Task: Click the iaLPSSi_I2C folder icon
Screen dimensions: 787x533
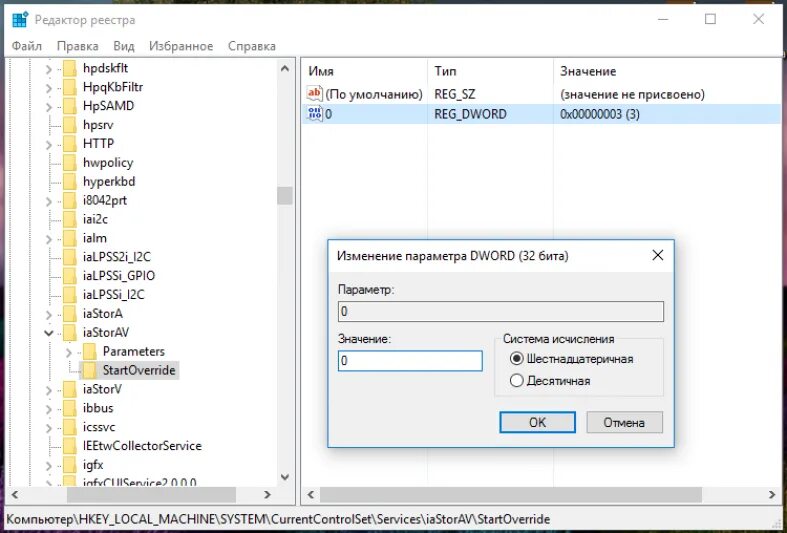Action: (x=70, y=295)
